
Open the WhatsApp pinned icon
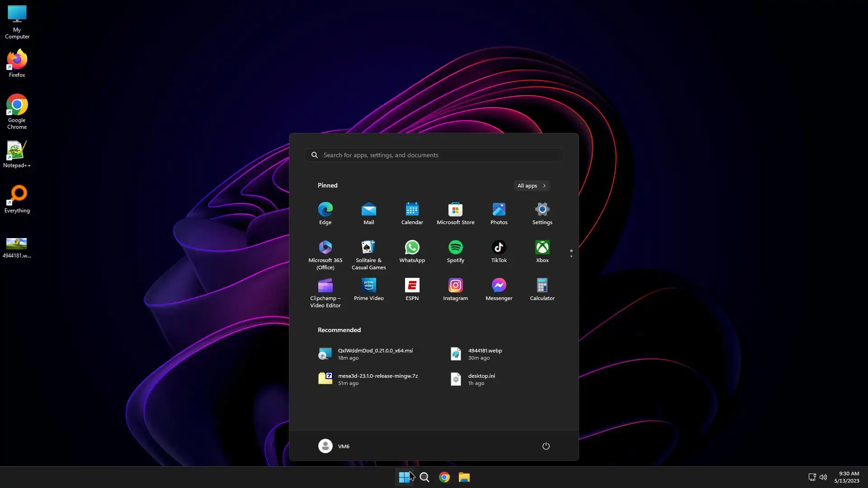[412, 251]
